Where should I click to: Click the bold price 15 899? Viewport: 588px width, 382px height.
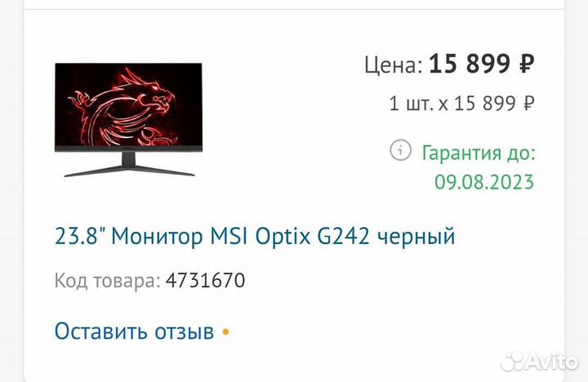click(469, 64)
